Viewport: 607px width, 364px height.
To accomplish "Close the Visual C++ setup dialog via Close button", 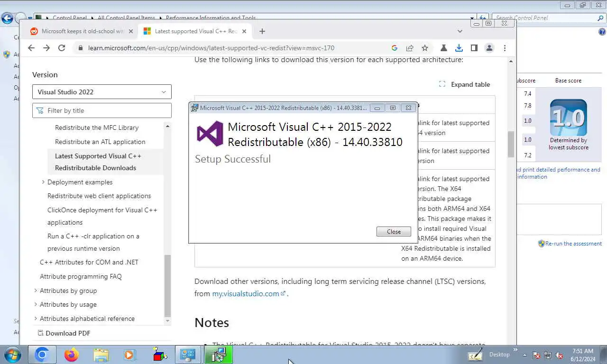I will pos(394,232).
